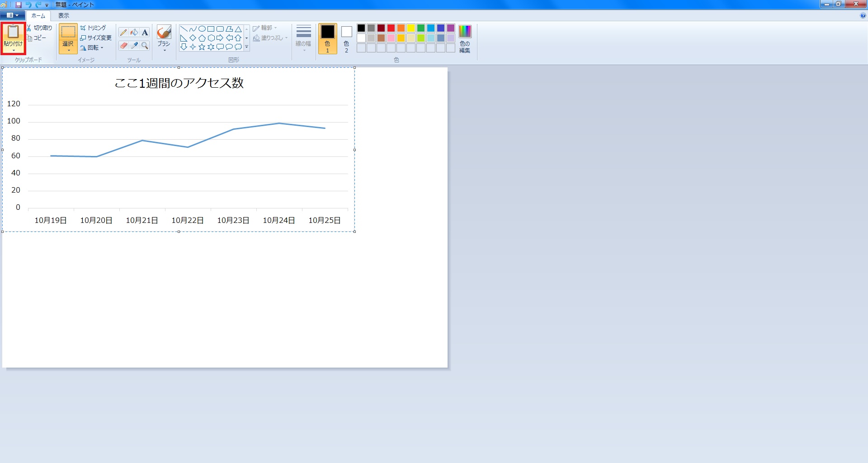Screen dimensions: 868x463
Task: Click Redo arrow in quick access toolbar
Action: [38, 5]
